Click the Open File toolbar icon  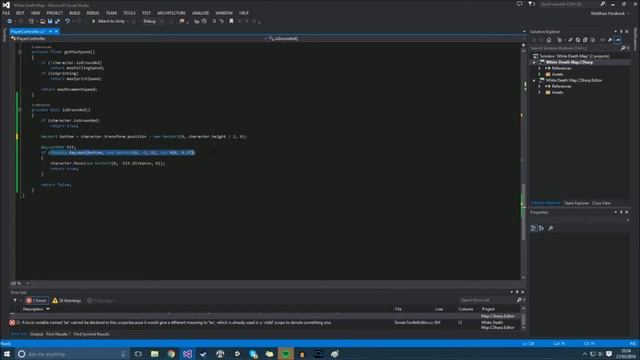click(x=42, y=21)
